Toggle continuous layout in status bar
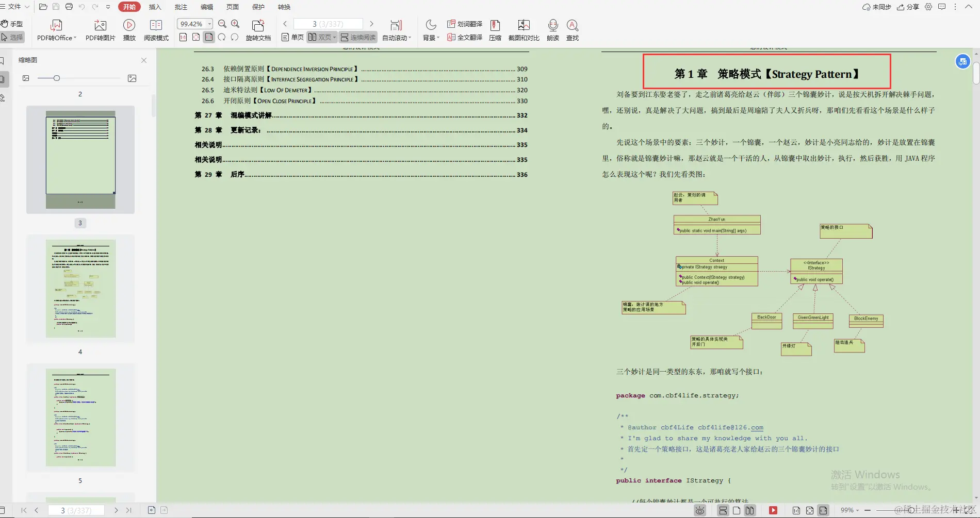The height and width of the screenshot is (518, 980). [x=723, y=510]
